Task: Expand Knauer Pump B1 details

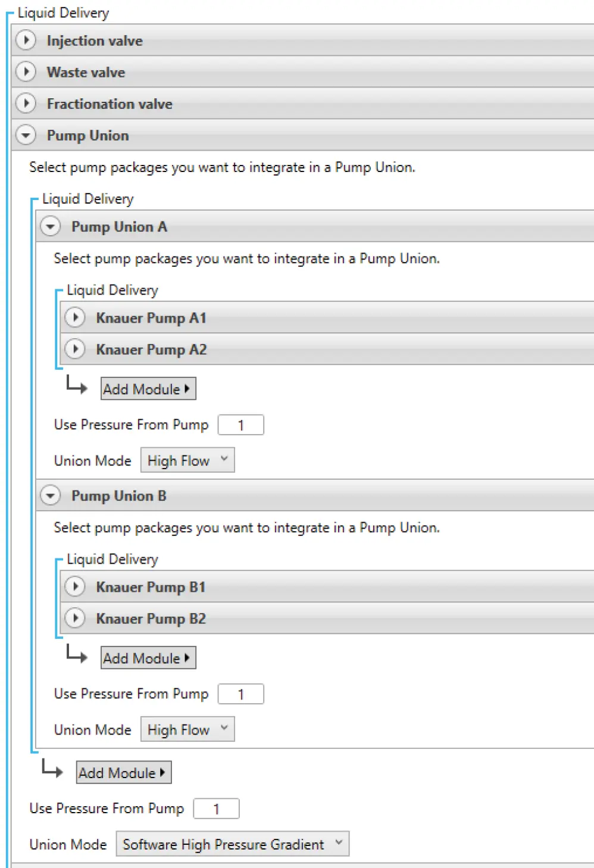Action: click(x=75, y=586)
